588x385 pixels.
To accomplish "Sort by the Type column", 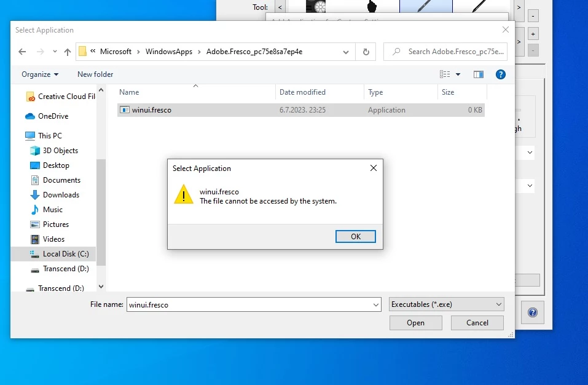I will pyautogui.click(x=375, y=92).
